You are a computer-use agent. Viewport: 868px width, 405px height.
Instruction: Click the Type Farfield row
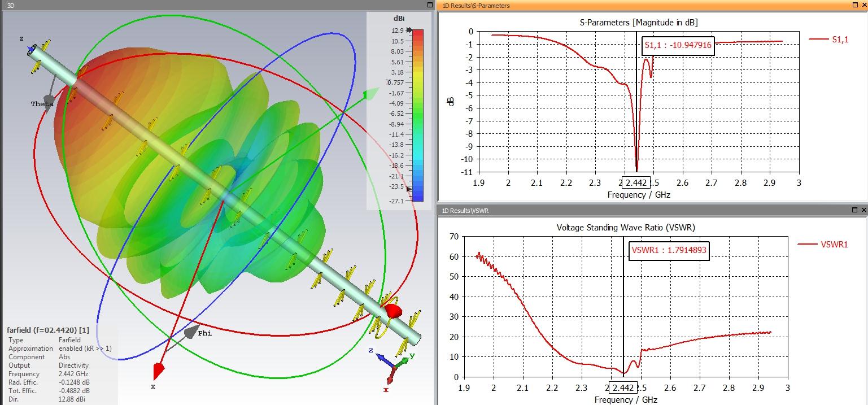(x=45, y=340)
